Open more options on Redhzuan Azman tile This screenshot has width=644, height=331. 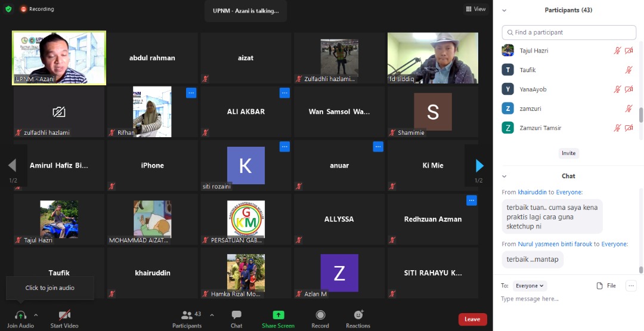472,200
